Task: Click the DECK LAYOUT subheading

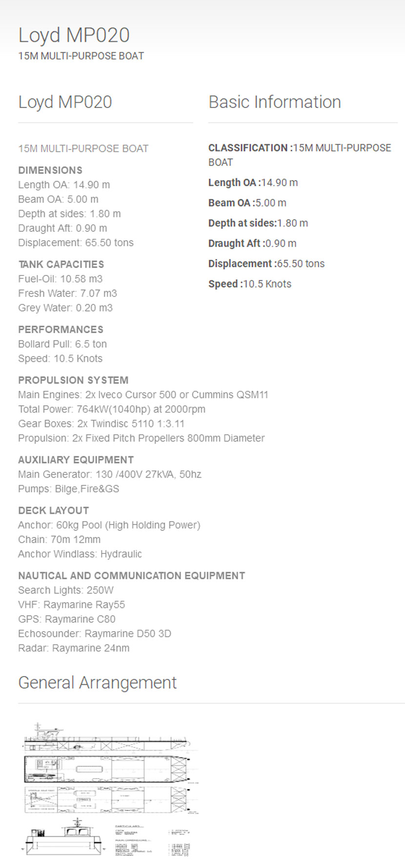Action: click(53, 511)
